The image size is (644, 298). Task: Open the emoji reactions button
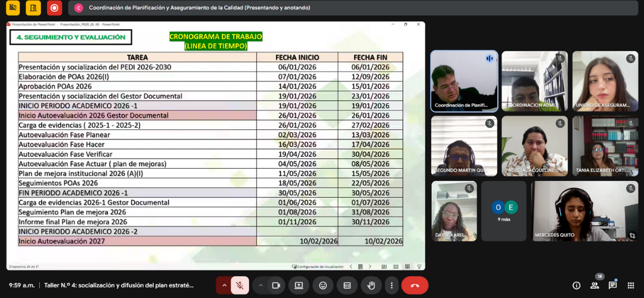tap(323, 285)
